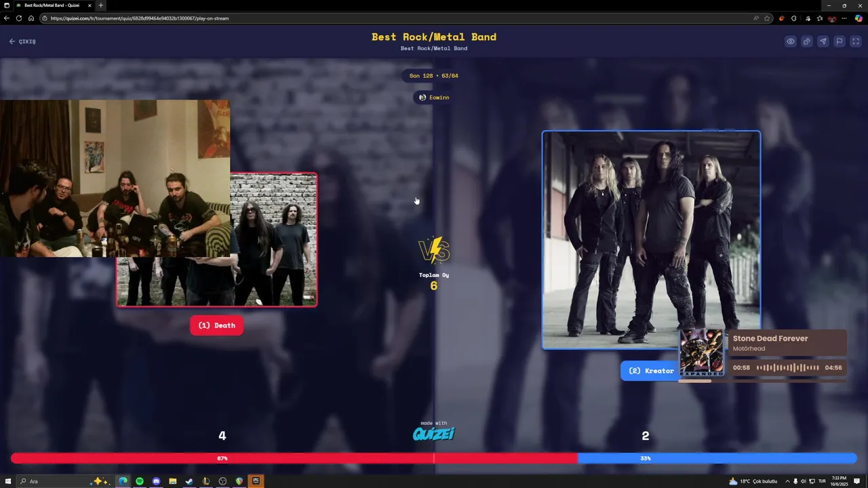Click the tab actions icon at top-left
The width and height of the screenshot is (868, 488).
click(x=7, y=5)
